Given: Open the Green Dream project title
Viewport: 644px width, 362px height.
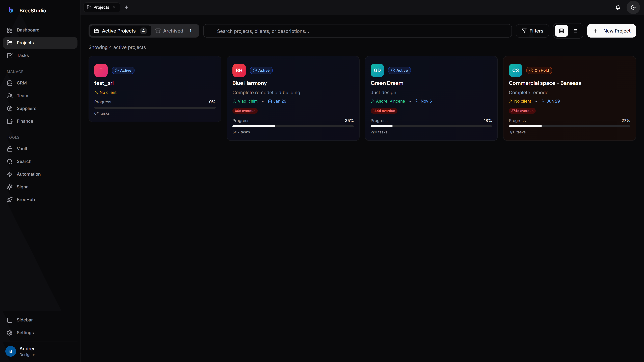Looking at the screenshot, I should 387,83.
